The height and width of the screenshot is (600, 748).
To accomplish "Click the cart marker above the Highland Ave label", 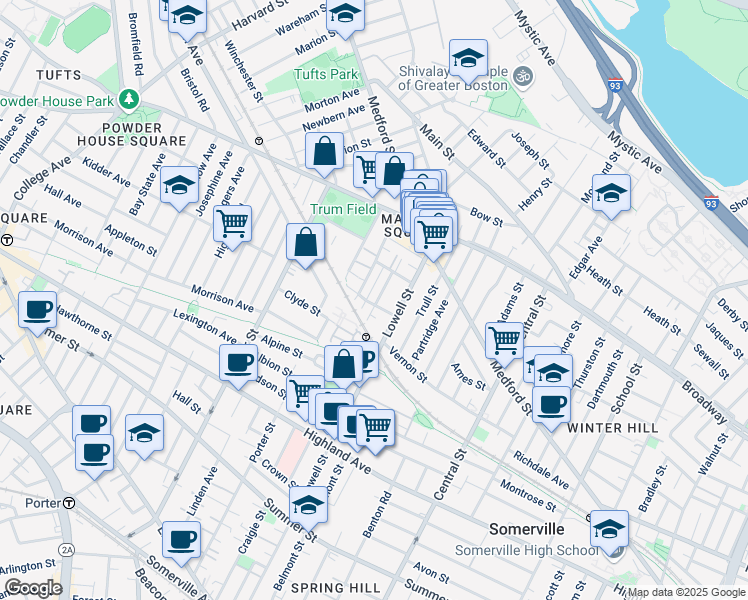I will pyautogui.click(x=376, y=429).
